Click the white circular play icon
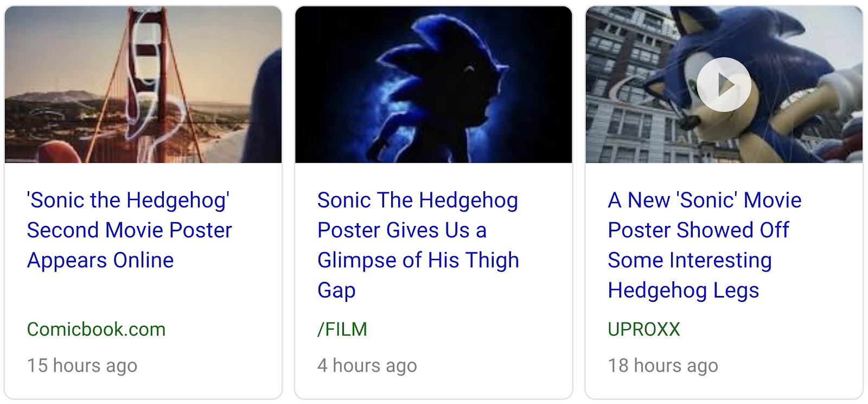 (724, 85)
